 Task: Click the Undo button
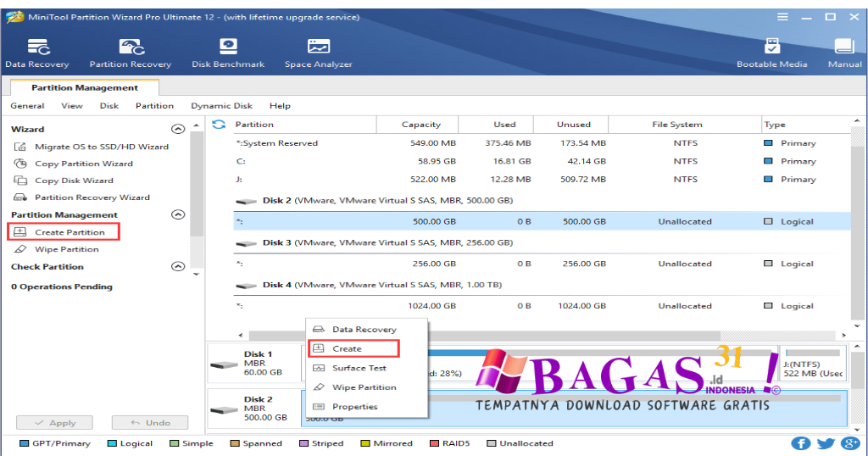[x=150, y=423]
